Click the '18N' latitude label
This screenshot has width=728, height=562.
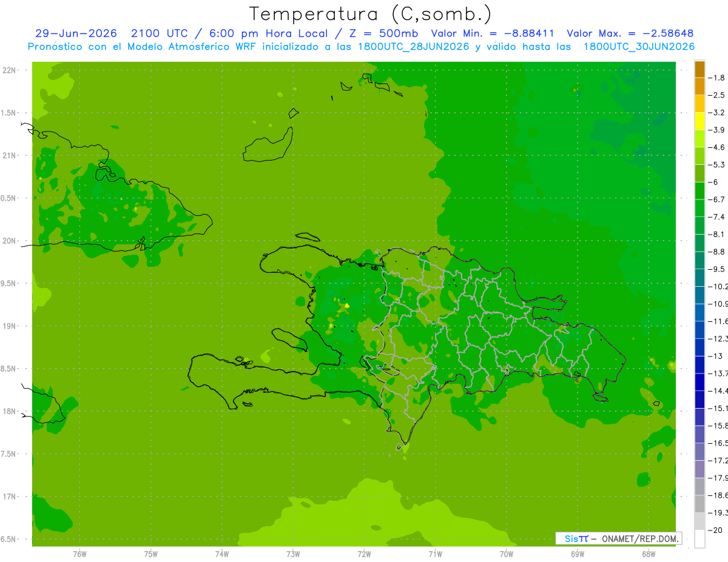pos(9,411)
